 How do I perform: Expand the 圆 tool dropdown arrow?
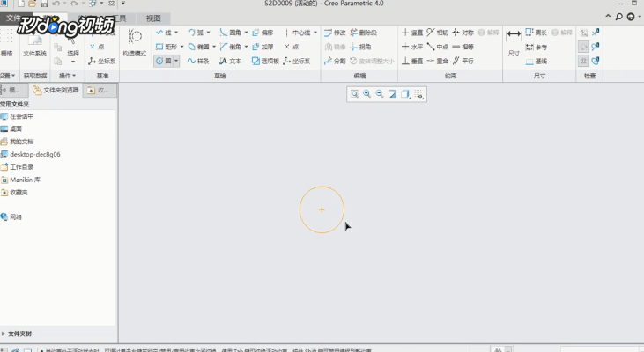(176, 61)
